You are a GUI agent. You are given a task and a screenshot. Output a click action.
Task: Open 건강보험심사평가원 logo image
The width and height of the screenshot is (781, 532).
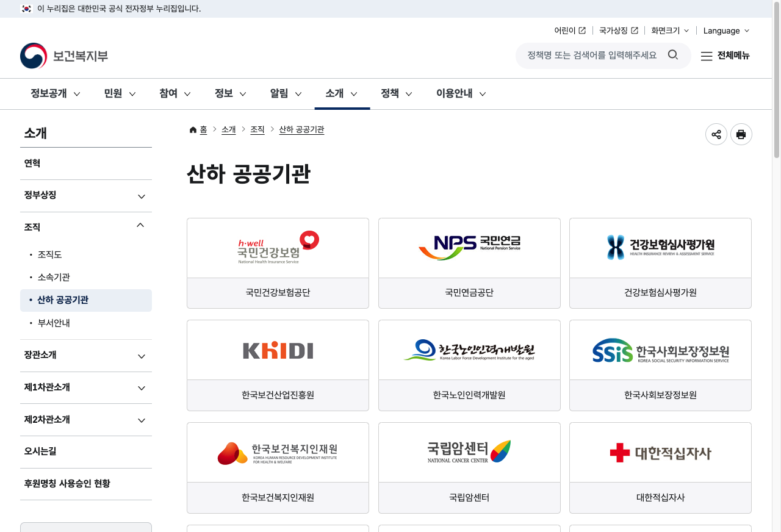(x=660, y=247)
